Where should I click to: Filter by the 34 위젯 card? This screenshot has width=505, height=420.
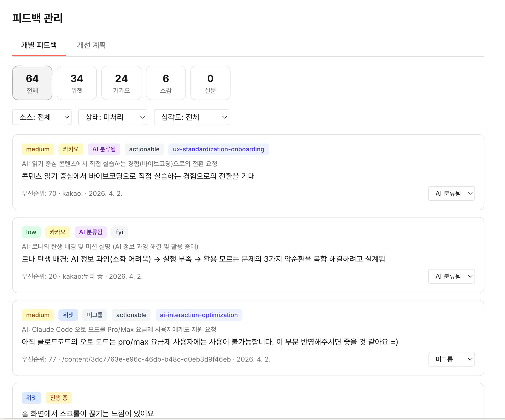point(77,83)
